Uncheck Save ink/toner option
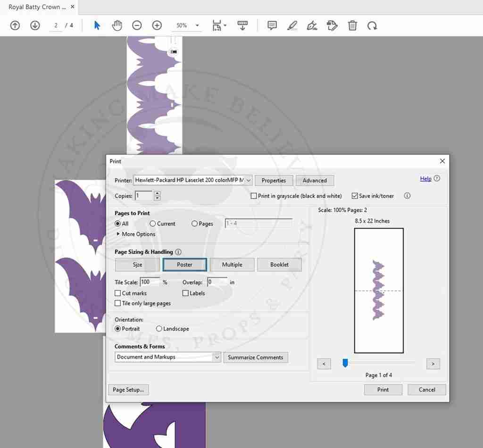 [x=355, y=196]
